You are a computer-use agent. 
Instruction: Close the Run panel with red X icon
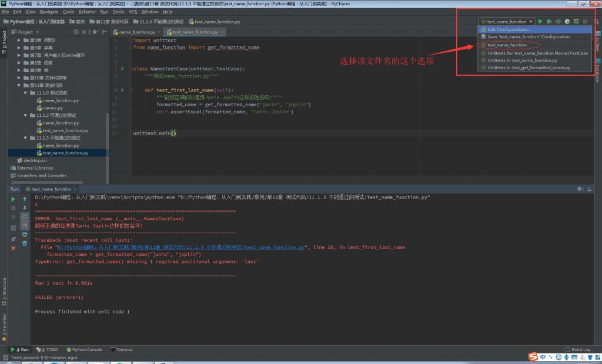pos(13,248)
